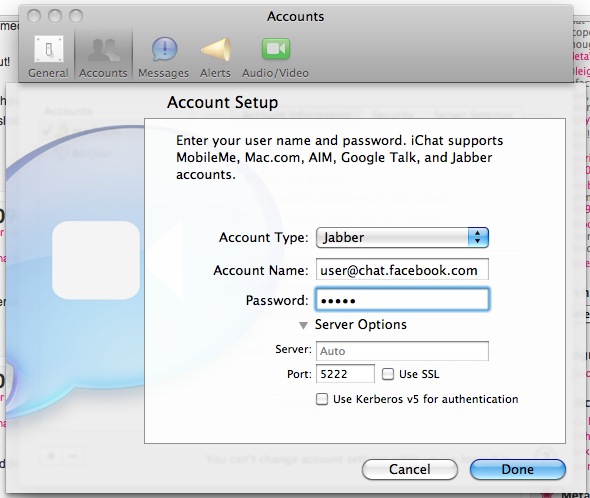Click the dimmed remove account minus button
Image resolution: width=590 pixels, height=498 pixels.
point(73,456)
